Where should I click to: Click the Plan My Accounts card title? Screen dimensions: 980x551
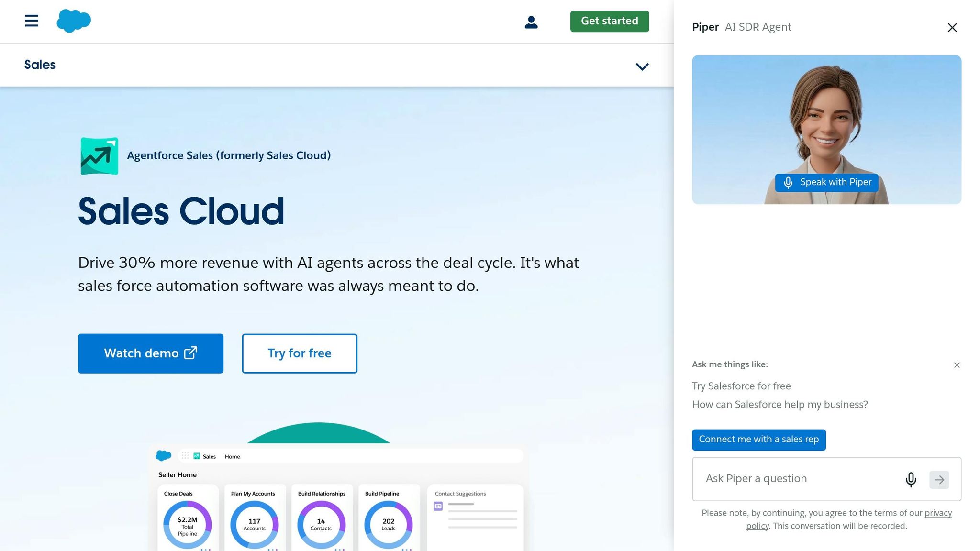point(253,494)
